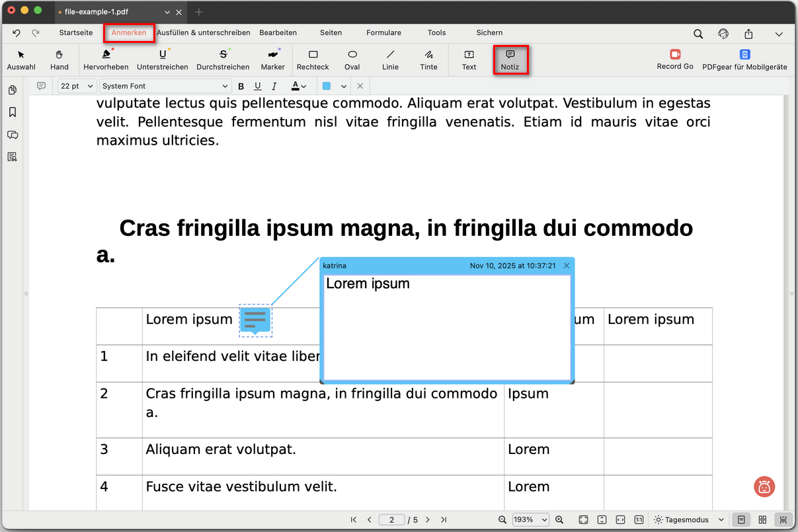Viewport: 798px width, 532px height.
Task: Open the bookmarks sidebar panel
Action: (x=12, y=112)
